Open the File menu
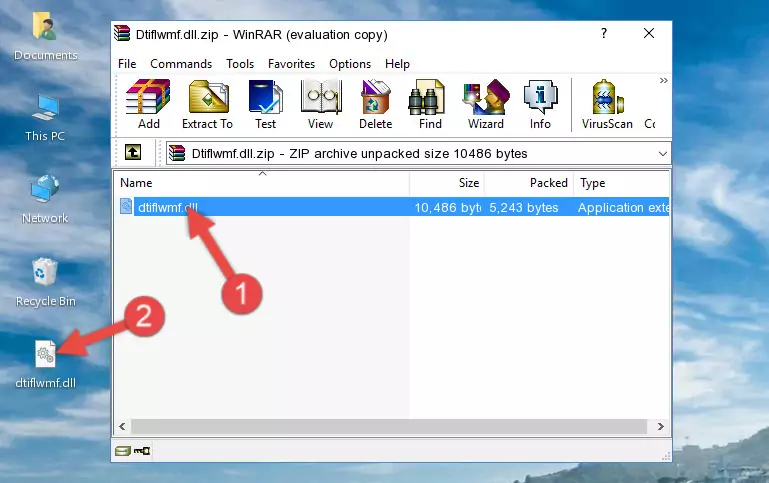 pos(127,64)
